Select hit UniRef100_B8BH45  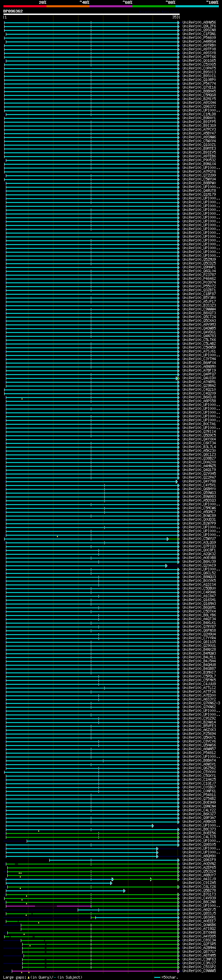click(x=199, y=91)
